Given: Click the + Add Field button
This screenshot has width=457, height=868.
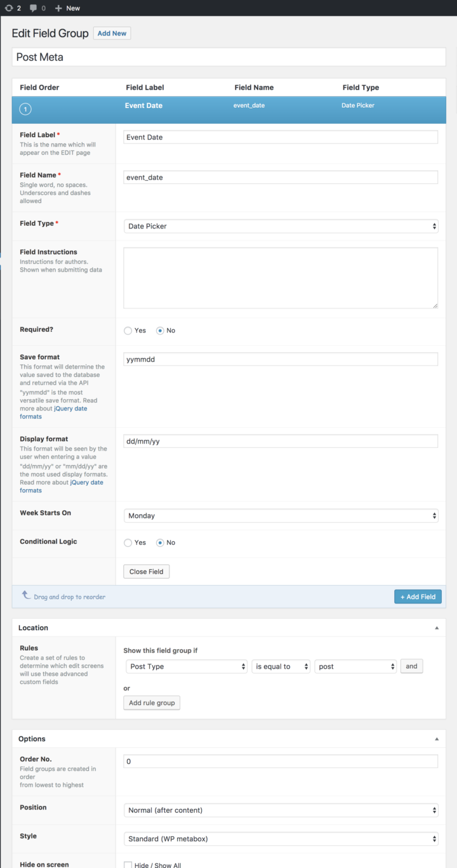Looking at the screenshot, I should pyautogui.click(x=418, y=596).
